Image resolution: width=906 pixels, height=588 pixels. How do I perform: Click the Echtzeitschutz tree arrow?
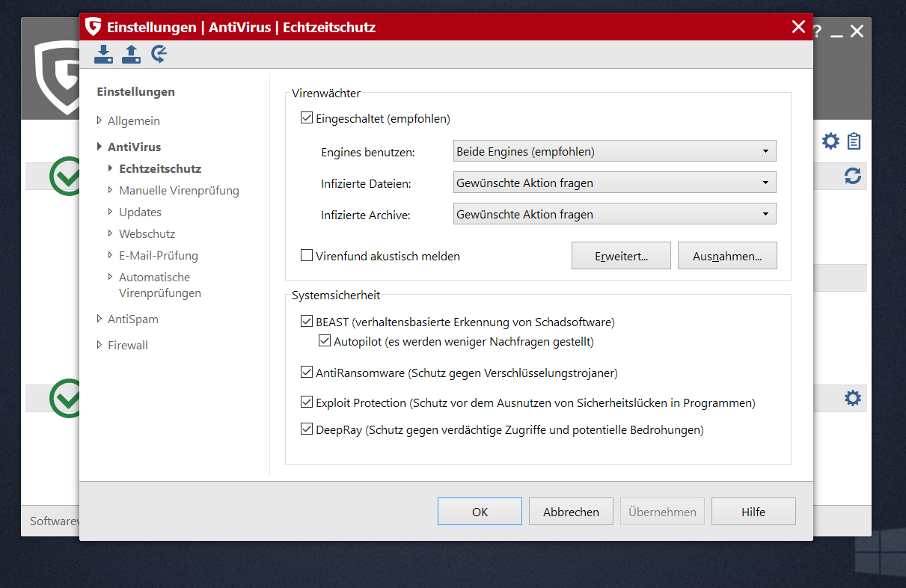111,168
